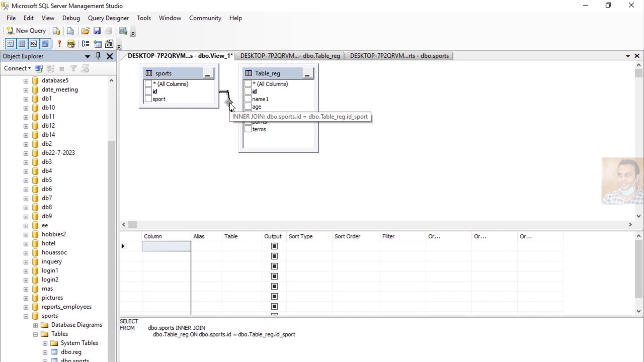Screen dimensions: 644x362
Task: Expand the System Tables folder
Action: (45, 343)
